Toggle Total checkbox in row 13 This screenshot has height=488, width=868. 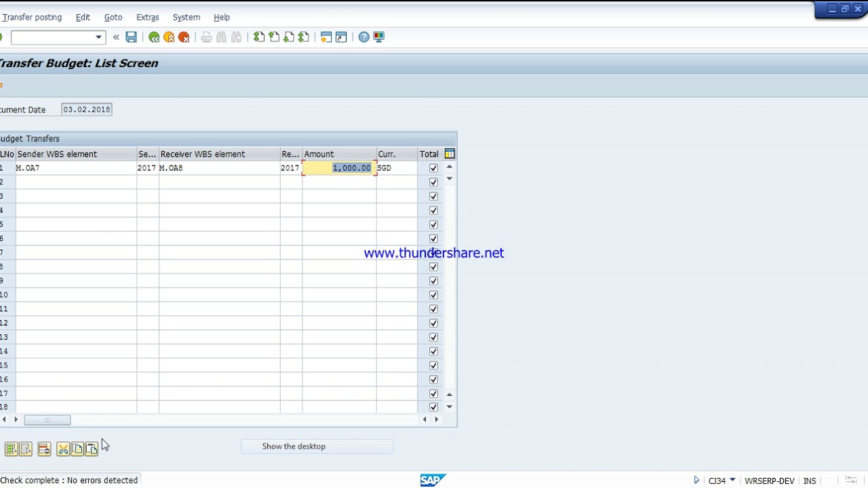coord(433,338)
